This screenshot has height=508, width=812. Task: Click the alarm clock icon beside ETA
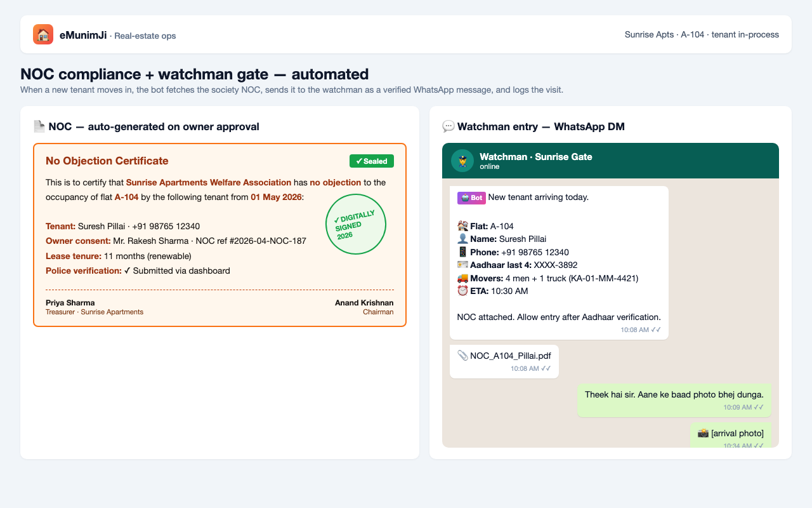coord(462,291)
